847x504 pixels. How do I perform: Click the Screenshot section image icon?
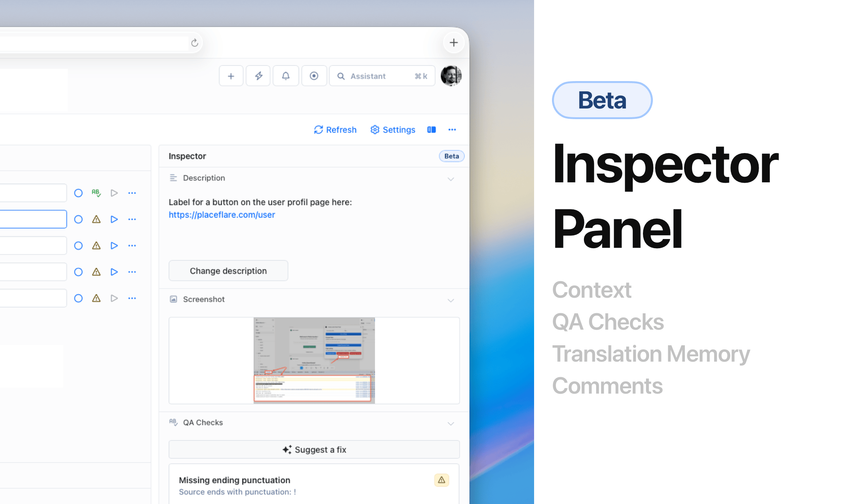coord(174,300)
